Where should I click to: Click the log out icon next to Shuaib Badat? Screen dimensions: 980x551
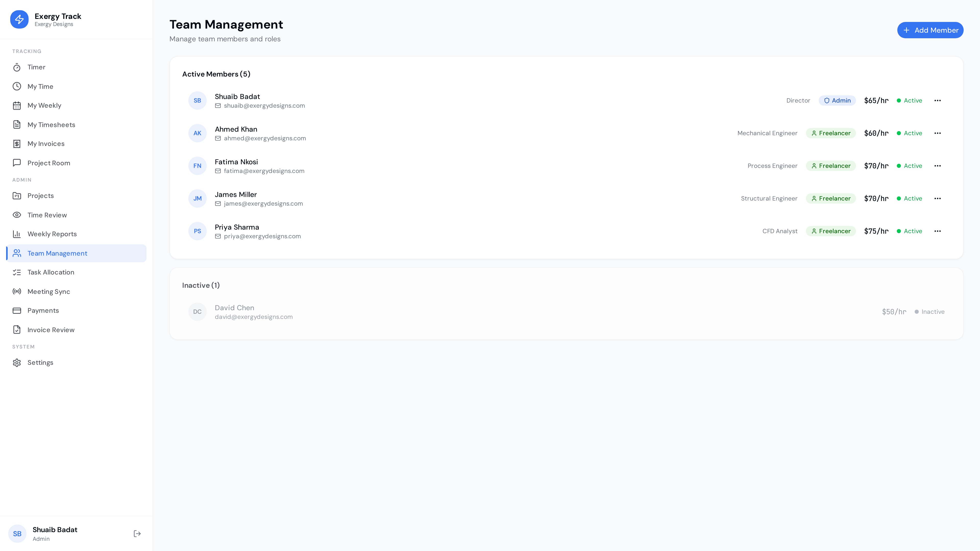pyautogui.click(x=137, y=533)
